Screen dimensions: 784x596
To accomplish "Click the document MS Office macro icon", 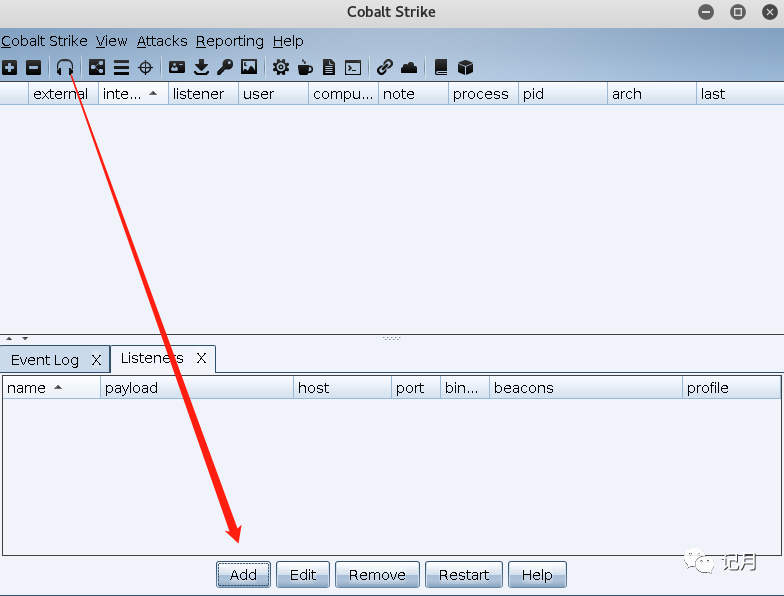I will [x=329, y=67].
